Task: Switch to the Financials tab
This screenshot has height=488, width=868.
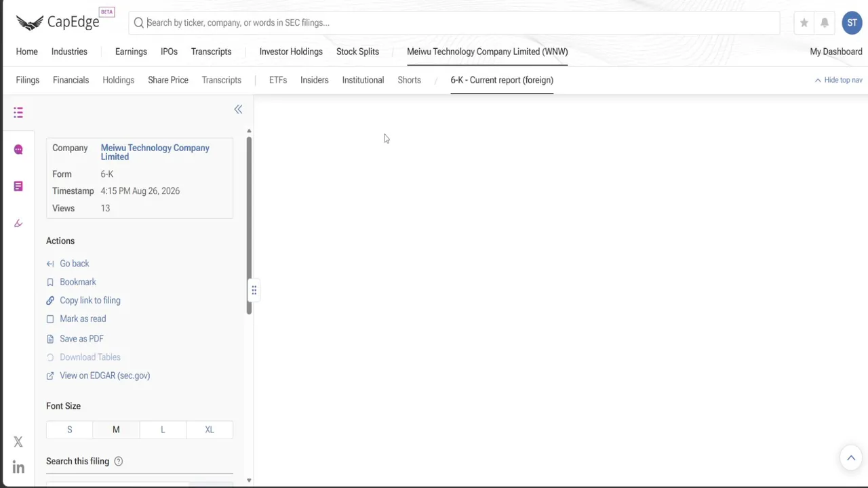Action: coord(71,80)
